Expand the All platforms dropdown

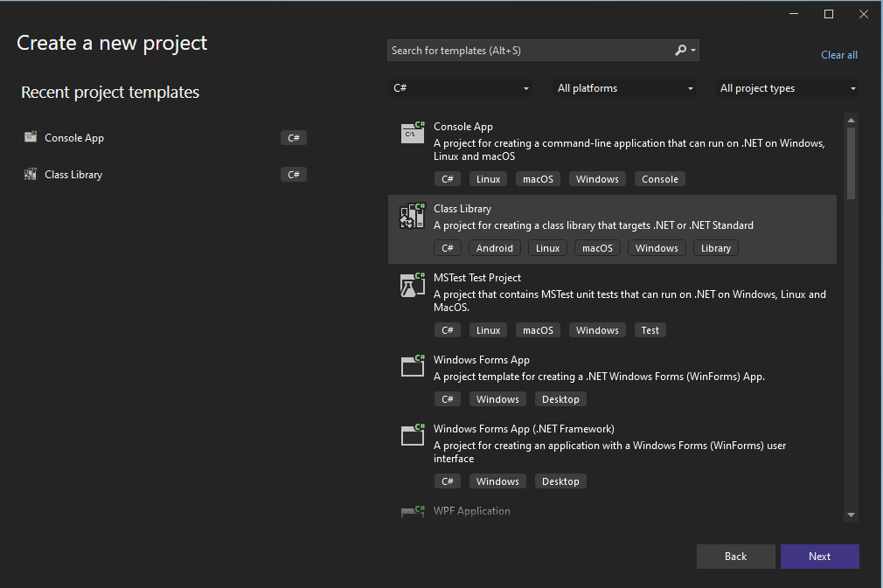click(625, 88)
